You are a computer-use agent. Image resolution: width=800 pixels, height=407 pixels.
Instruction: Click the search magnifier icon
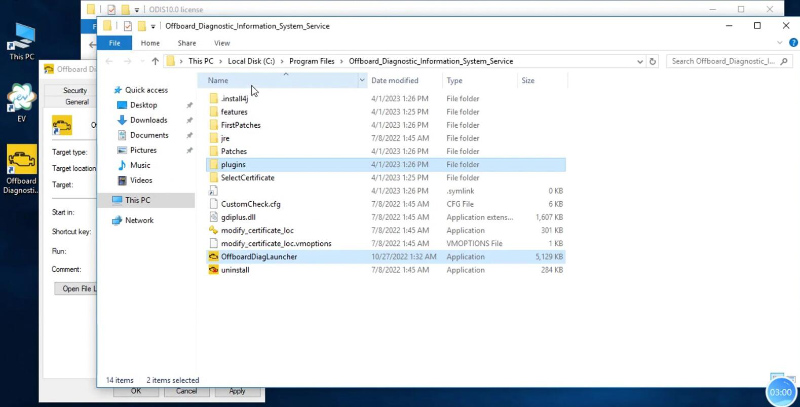784,61
